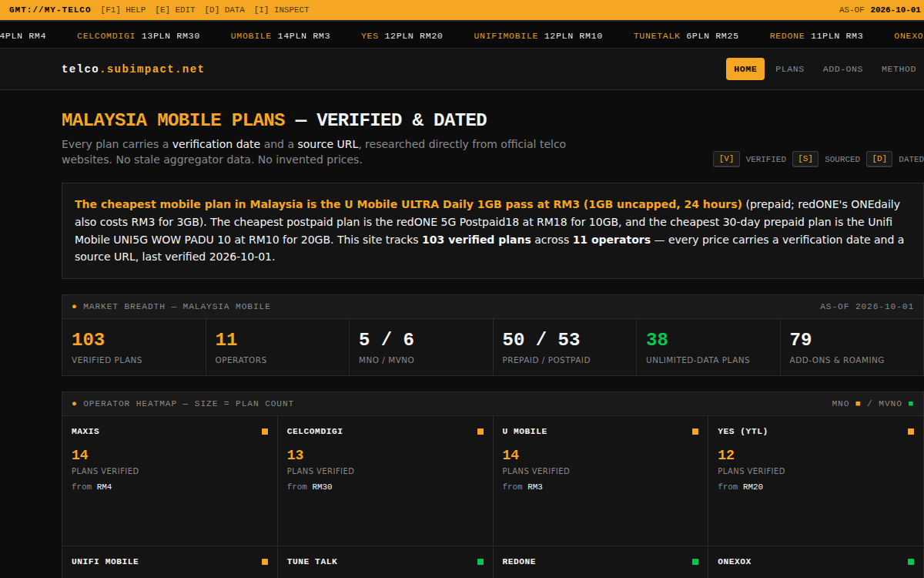Click the 79 add-ons & roaming stat
924x578 pixels.
click(x=852, y=347)
